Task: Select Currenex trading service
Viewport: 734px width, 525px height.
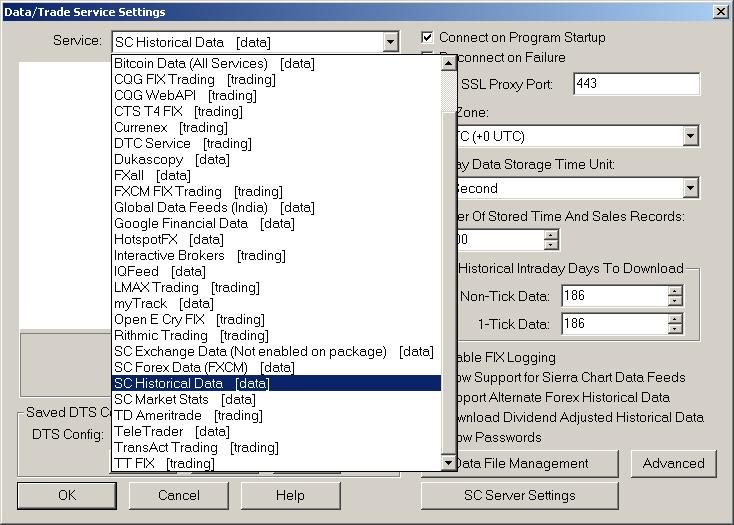Action: pyautogui.click(x=277, y=127)
